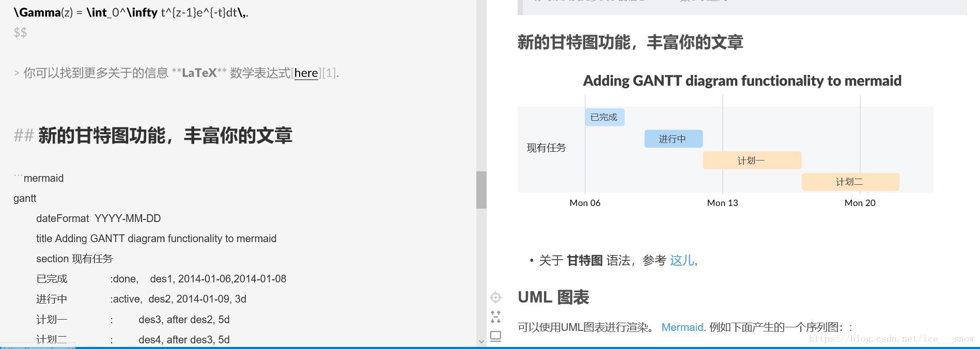Click the '$$' closing delimiter line

tap(20, 33)
